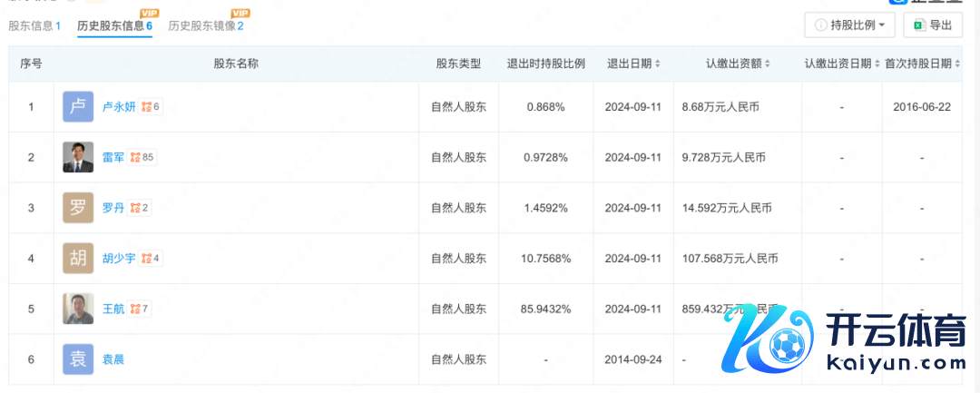Open the 持股比例 dropdown
The width and height of the screenshot is (980, 393).
point(849,25)
